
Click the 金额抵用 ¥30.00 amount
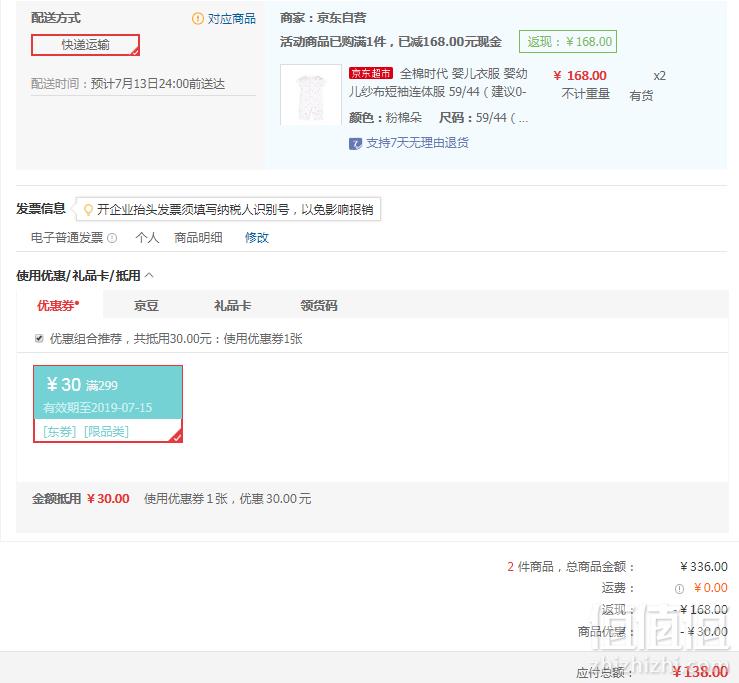pyautogui.click(x=108, y=499)
